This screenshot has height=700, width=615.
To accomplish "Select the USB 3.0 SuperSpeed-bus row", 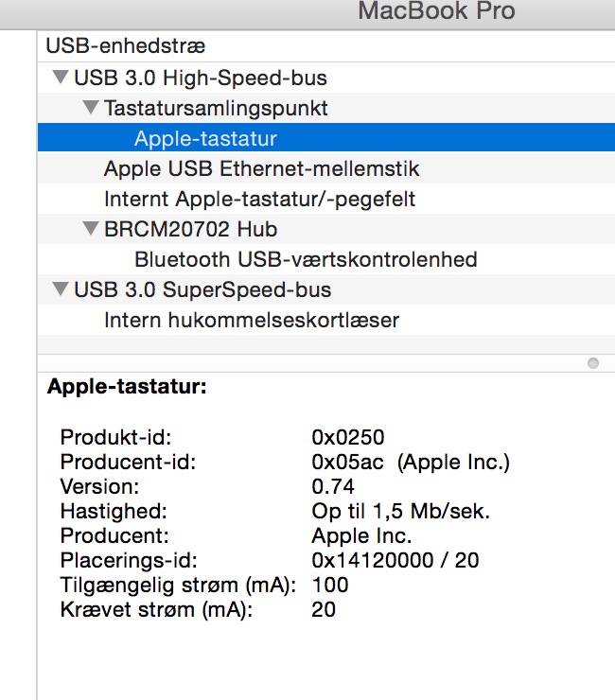I will (x=202, y=290).
